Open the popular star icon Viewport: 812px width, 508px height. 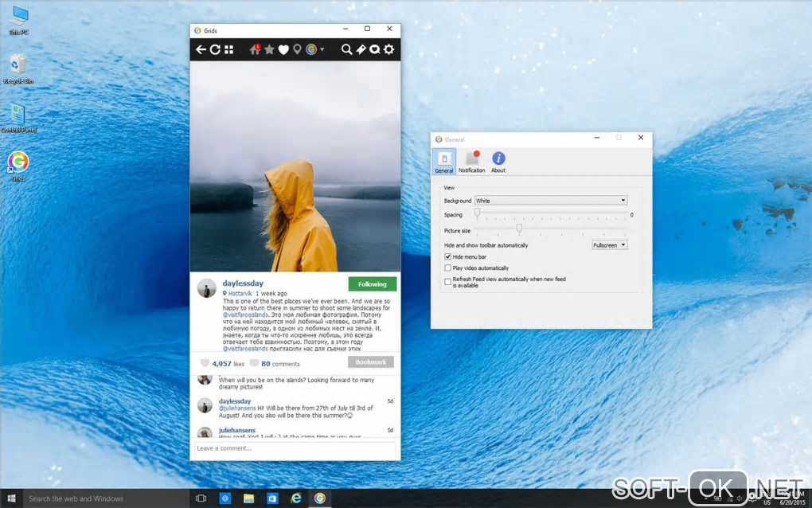(269, 49)
